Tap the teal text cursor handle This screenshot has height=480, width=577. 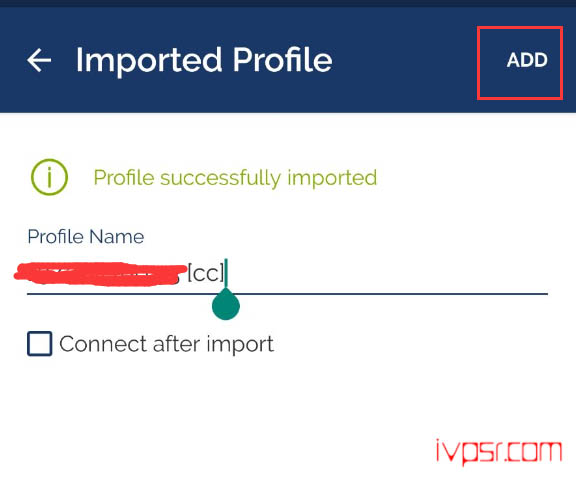(x=226, y=304)
